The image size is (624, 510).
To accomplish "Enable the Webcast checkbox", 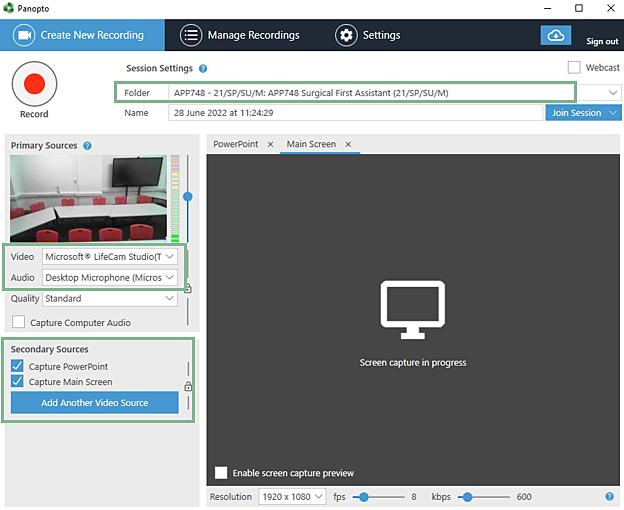I will tap(574, 67).
